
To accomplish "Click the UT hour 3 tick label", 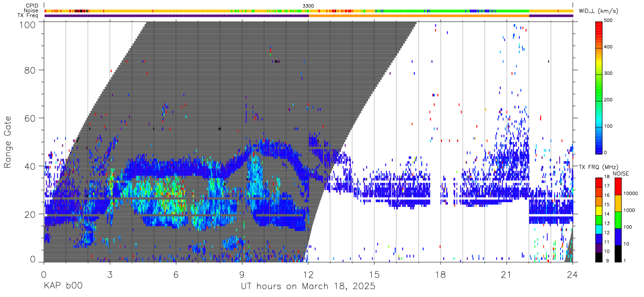I will 110,274.
